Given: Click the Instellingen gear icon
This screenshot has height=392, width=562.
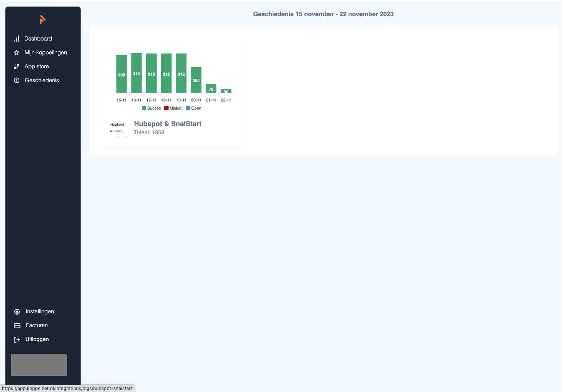Looking at the screenshot, I should coord(17,312).
